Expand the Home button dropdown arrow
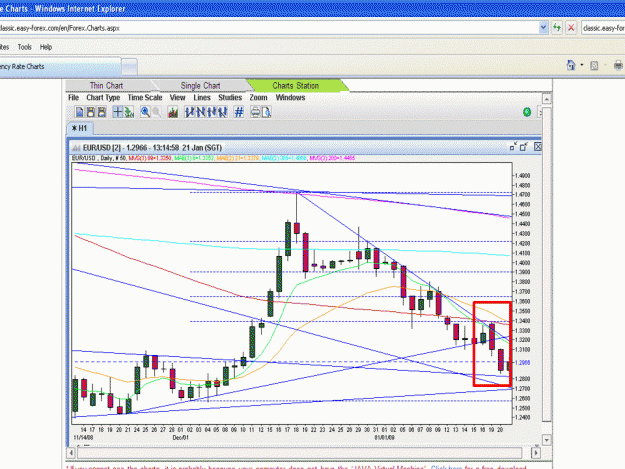The image size is (625, 469). tap(582, 65)
